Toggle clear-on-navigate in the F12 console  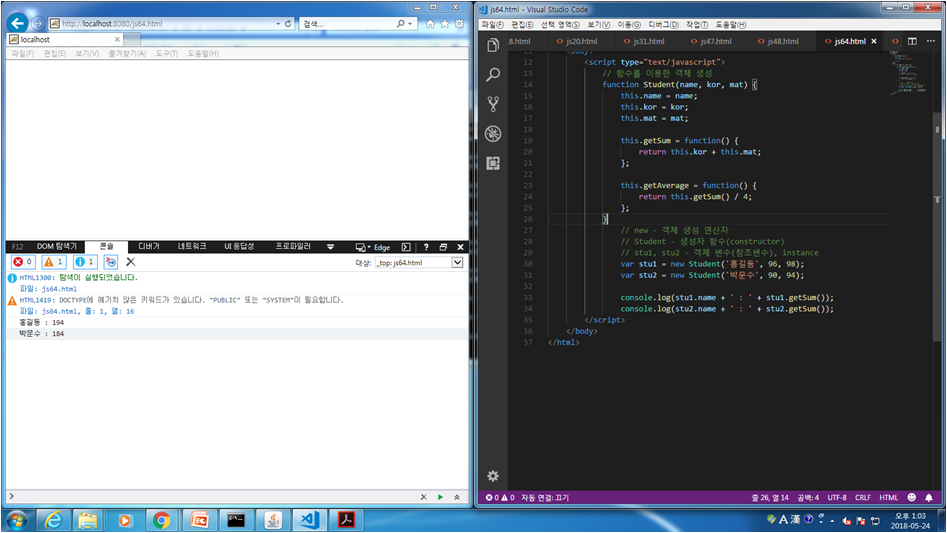pyautogui.click(x=111, y=262)
